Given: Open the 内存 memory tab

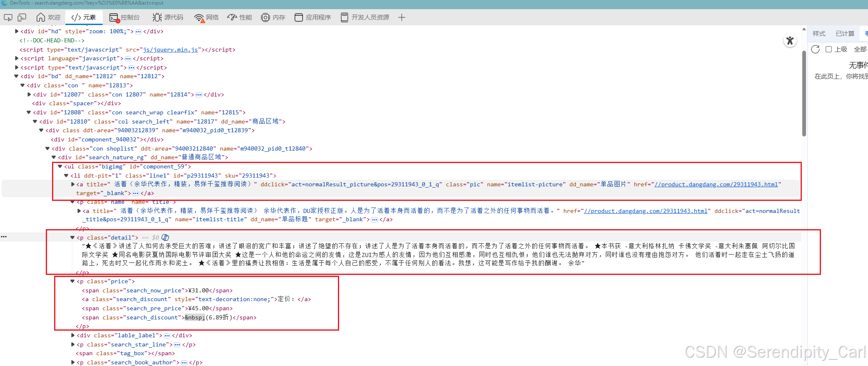Looking at the screenshot, I should 273,17.
